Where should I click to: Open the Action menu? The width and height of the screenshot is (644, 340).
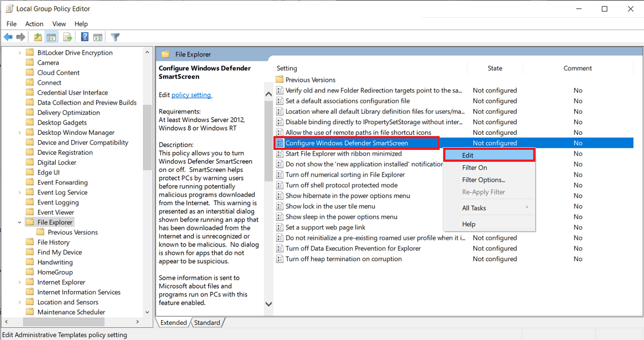tap(34, 24)
